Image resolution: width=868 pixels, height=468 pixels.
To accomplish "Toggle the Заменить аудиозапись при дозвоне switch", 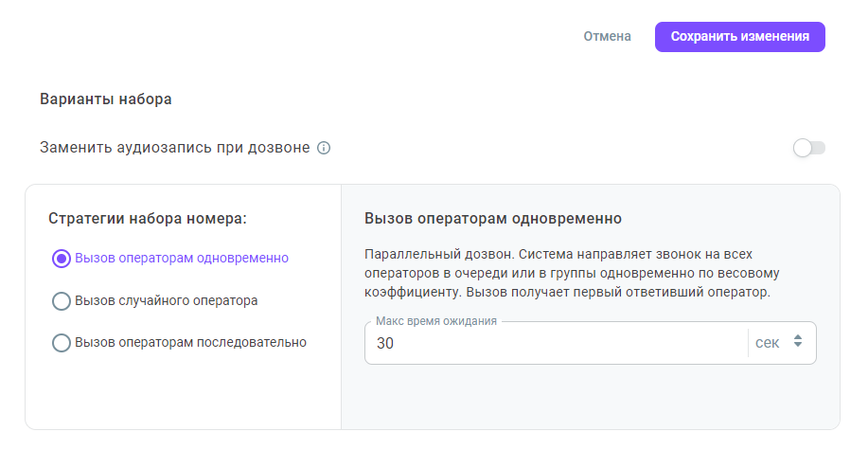I will 809,148.
